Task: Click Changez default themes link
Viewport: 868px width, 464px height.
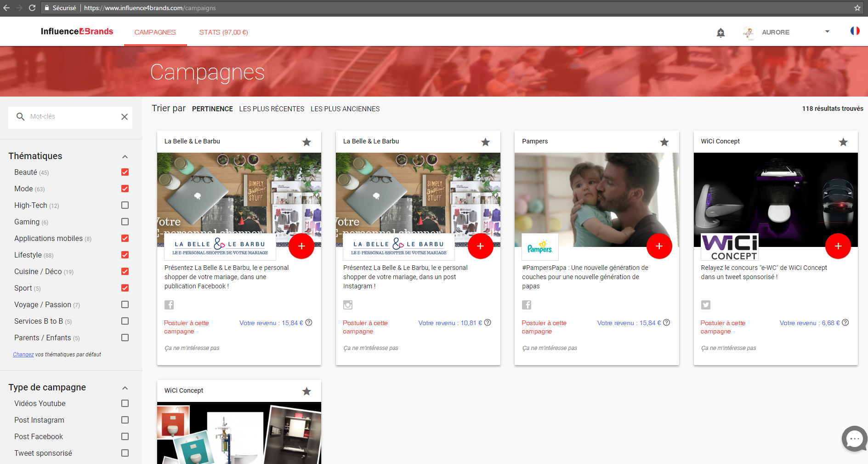Action: [x=23, y=355]
